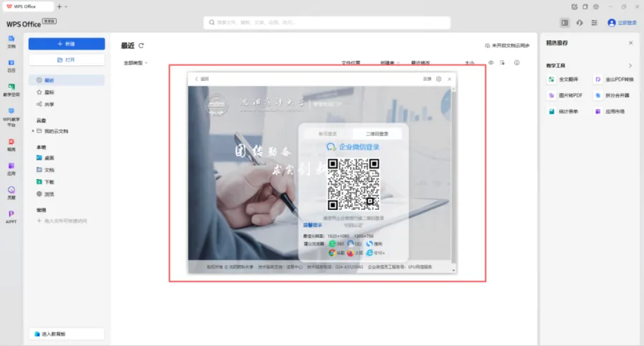Open the 桌面 local folder

[x=45, y=158]
